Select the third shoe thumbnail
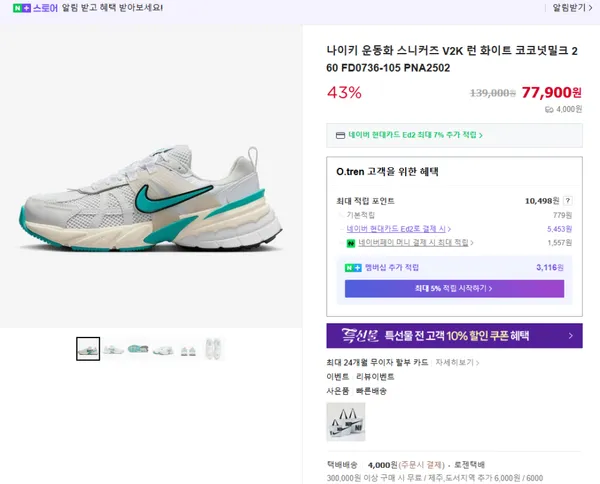600x484 pixels. point(138,348)
